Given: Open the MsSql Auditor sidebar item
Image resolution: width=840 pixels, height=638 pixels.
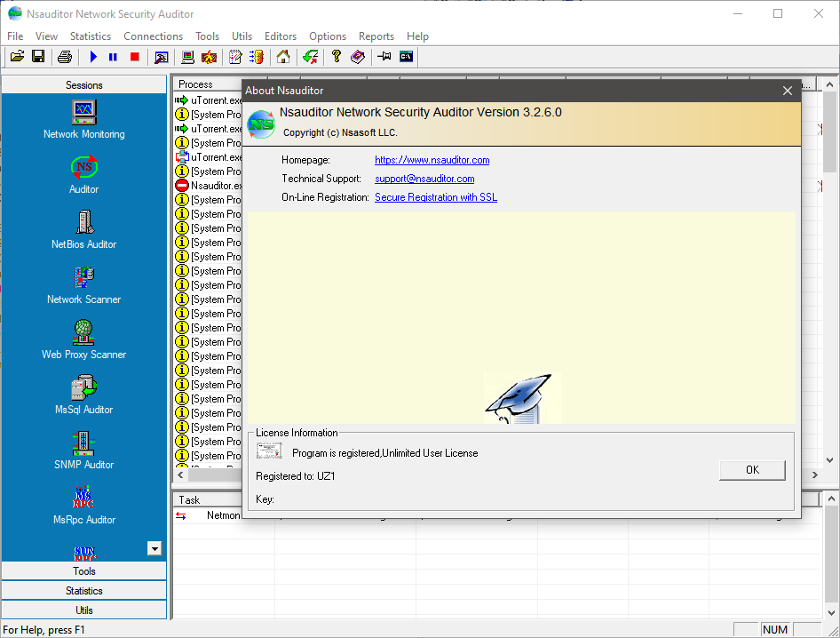Looking at the screenshot, I should coord(84,395).
